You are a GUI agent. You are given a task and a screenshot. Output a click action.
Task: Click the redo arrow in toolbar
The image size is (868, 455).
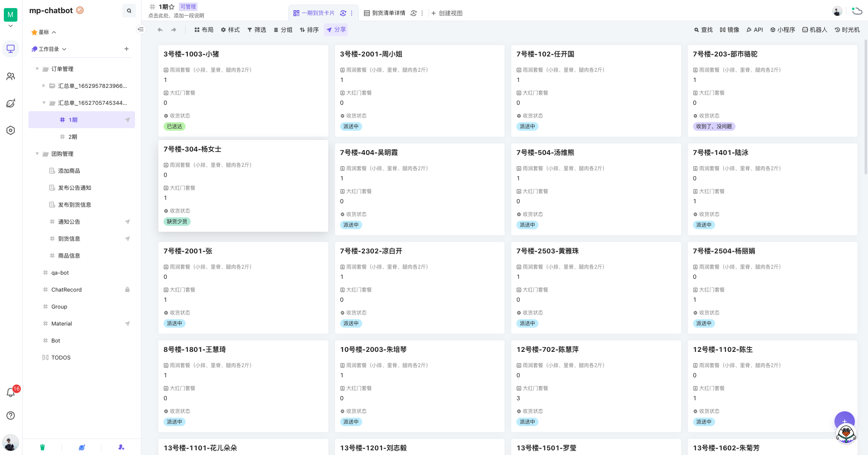(x=174, y=30)
